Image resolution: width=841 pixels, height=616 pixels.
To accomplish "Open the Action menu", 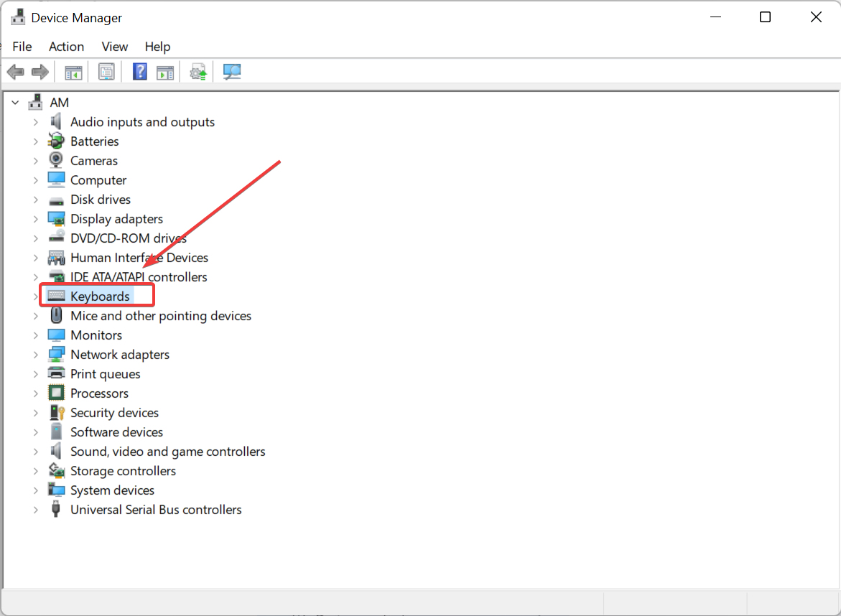I will tap(67, 47).
